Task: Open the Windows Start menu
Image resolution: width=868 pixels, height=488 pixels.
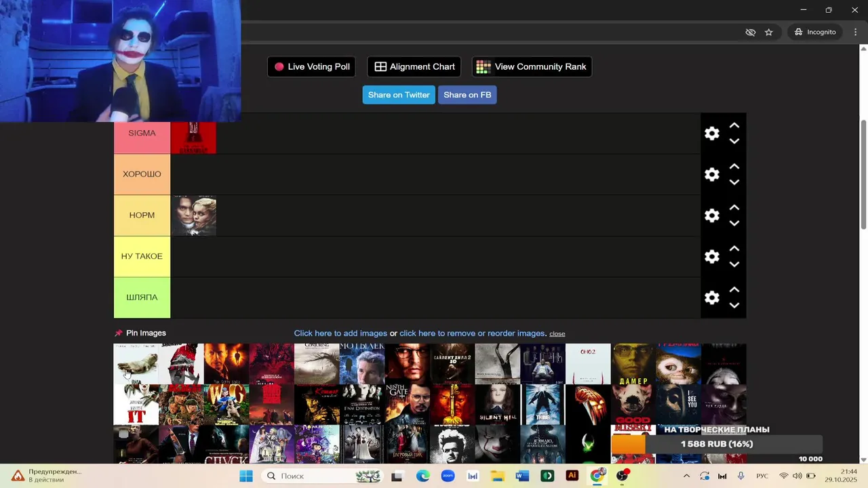Action: tap(245, 476)
